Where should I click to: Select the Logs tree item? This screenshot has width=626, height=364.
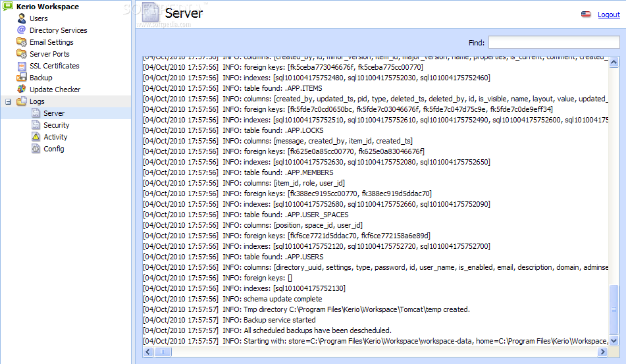[x=37, y=101]
